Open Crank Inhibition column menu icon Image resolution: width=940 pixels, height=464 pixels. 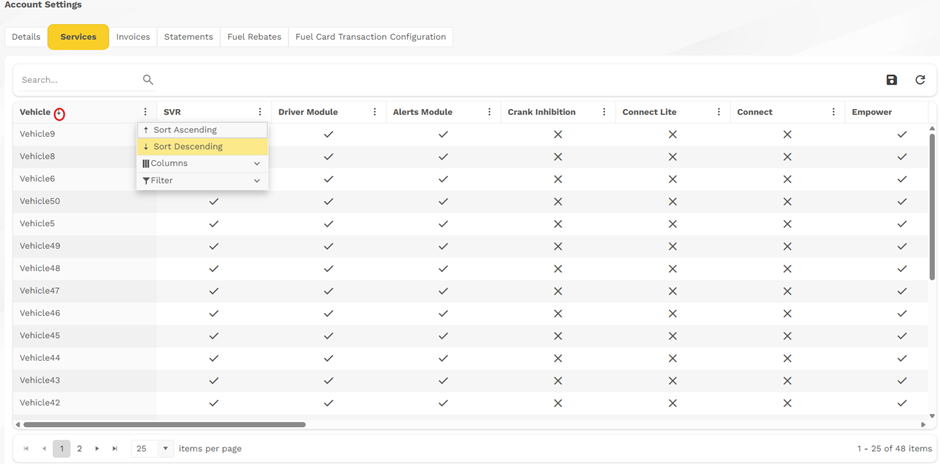pyautogui.click(x=604, y=112)
